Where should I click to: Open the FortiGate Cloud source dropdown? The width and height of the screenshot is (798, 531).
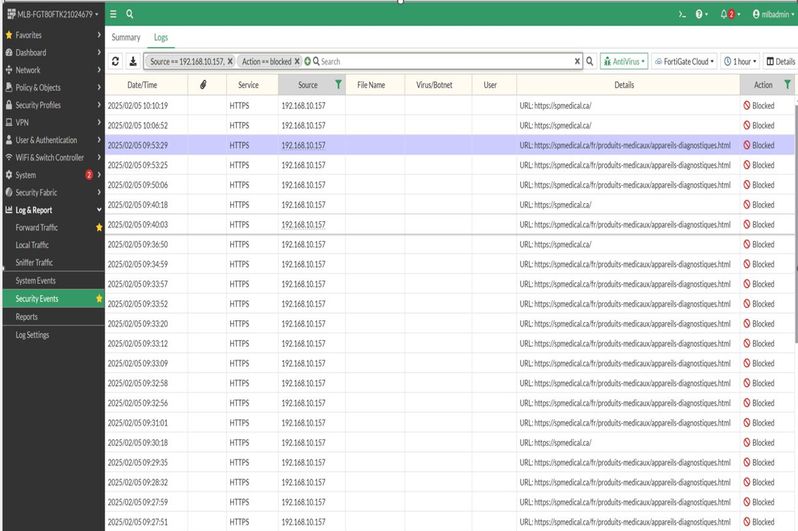[x=684, y=61]
